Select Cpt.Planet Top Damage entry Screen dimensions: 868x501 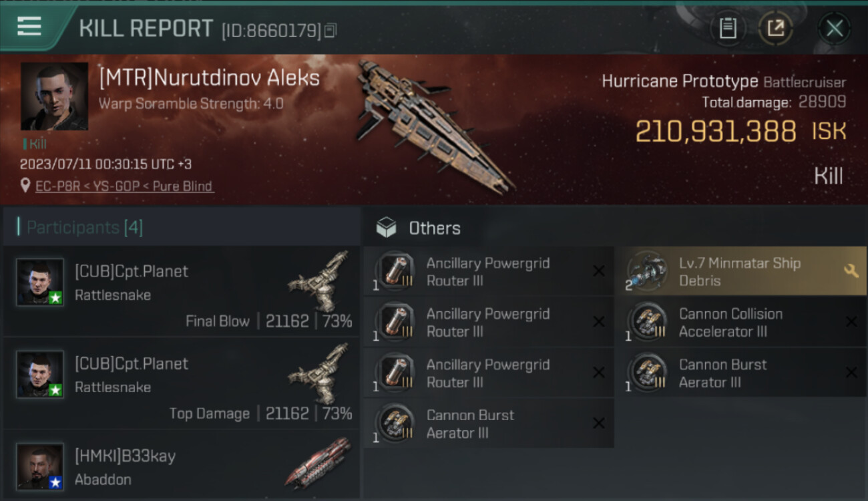(x=182, y=383)
